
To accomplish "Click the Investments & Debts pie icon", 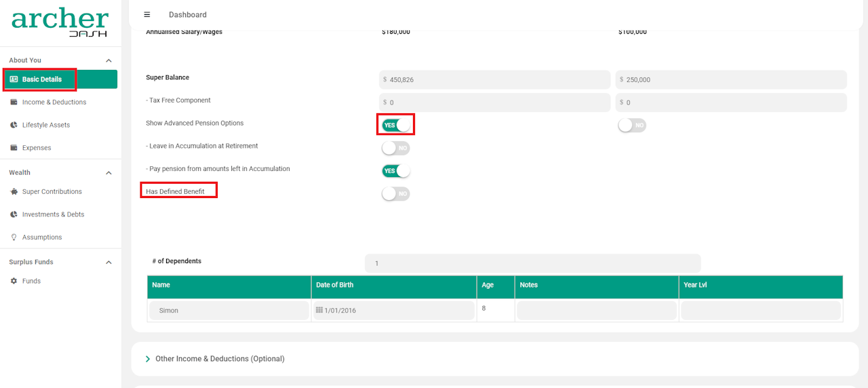I will pos(14,214).
